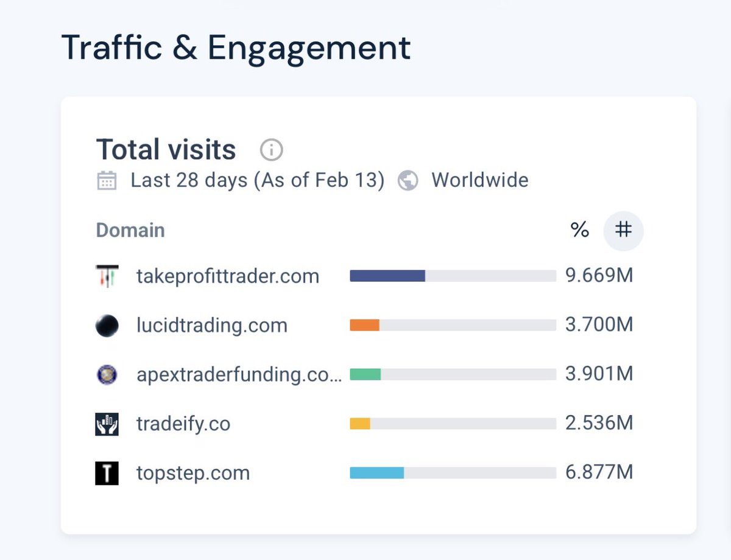Open apextraderfunding.co… domain link
Image resolution: width=731 pixels, height=560 pixels.
(239, 374)
